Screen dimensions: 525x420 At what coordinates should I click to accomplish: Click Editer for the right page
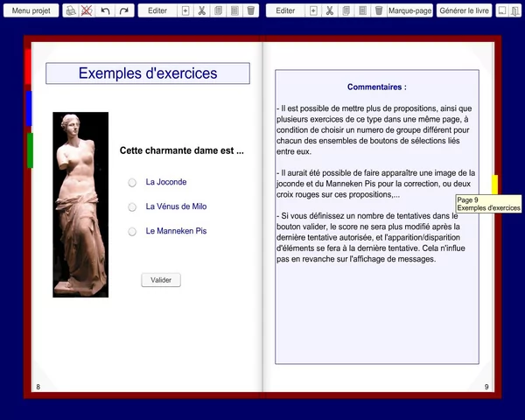coord(285,10)
